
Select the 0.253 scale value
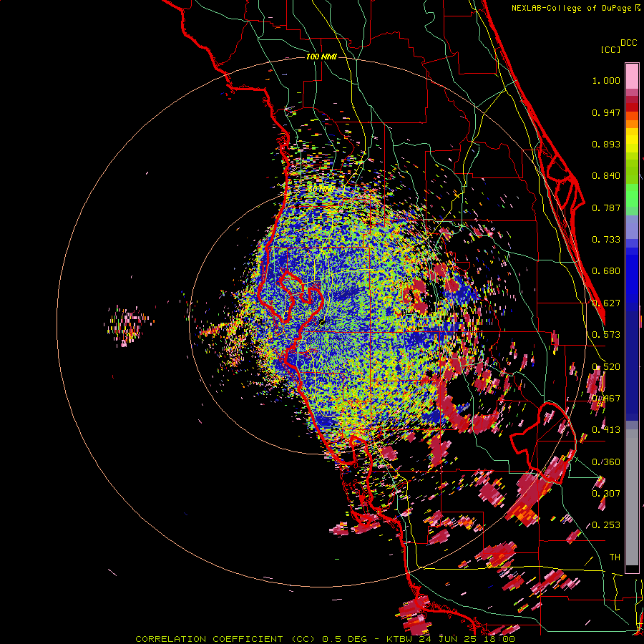(606, 525)
